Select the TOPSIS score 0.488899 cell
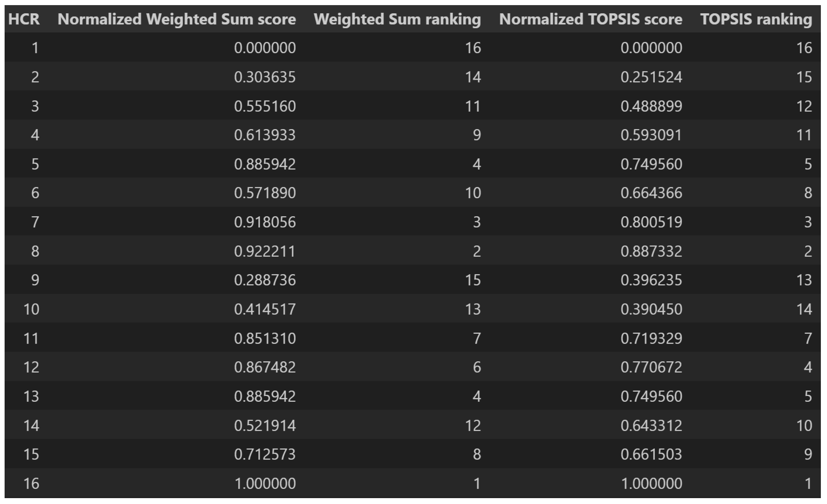This screenshot has width=827, height=504. 651,106
